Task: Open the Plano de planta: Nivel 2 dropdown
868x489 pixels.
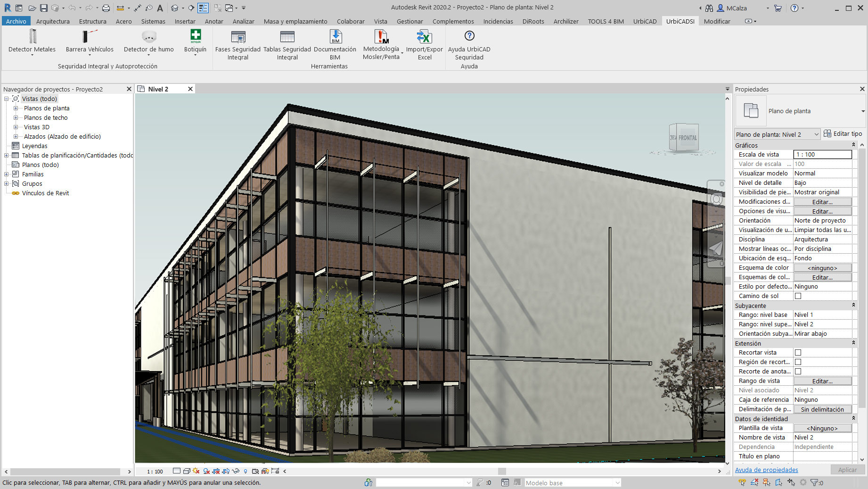Action: point(816,134)
